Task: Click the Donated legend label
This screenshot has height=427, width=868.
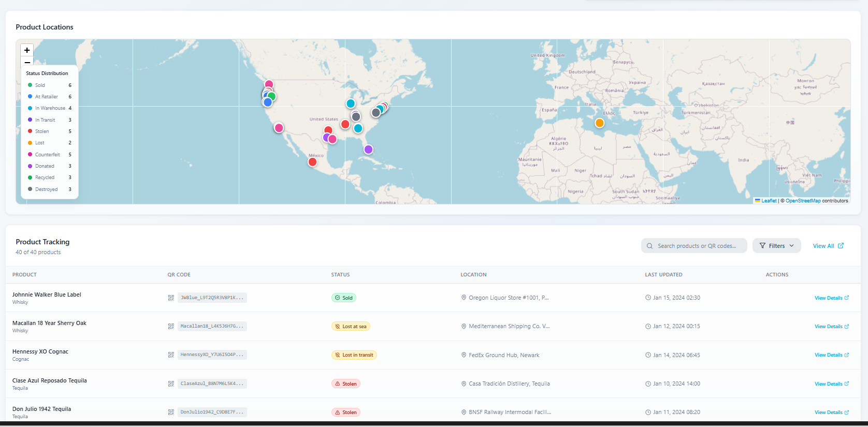Action: (x=45, y=166)
